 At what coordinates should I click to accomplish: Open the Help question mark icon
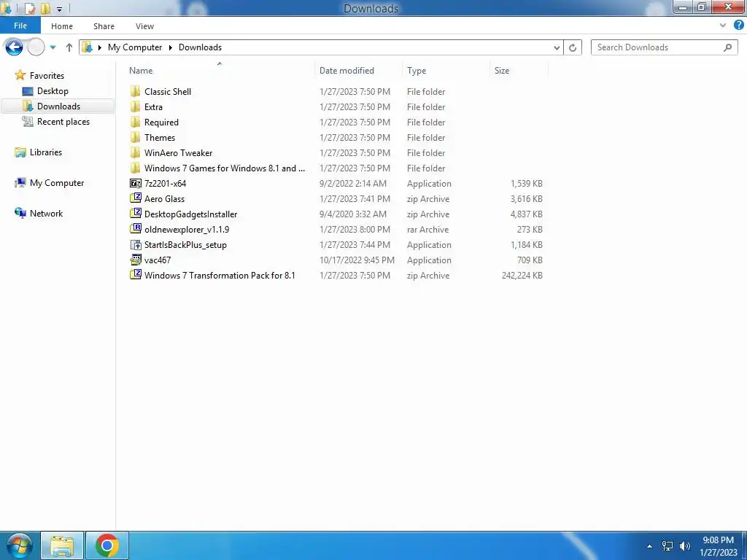pyautogui.click(x=738, y=26)
